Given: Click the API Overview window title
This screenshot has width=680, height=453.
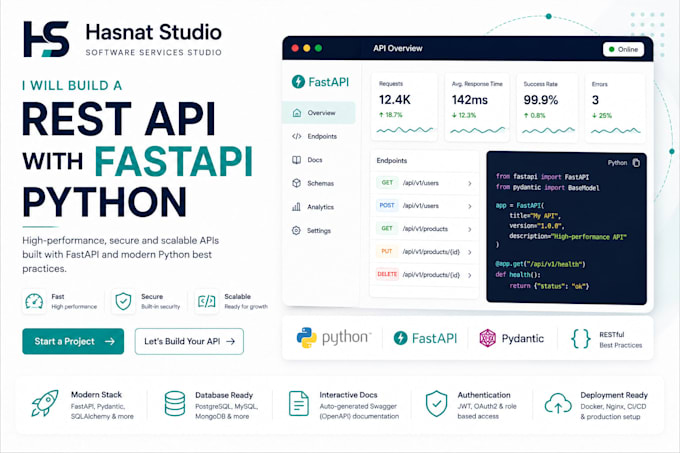Looking at the screenshot, I should [x=398, y=48].
